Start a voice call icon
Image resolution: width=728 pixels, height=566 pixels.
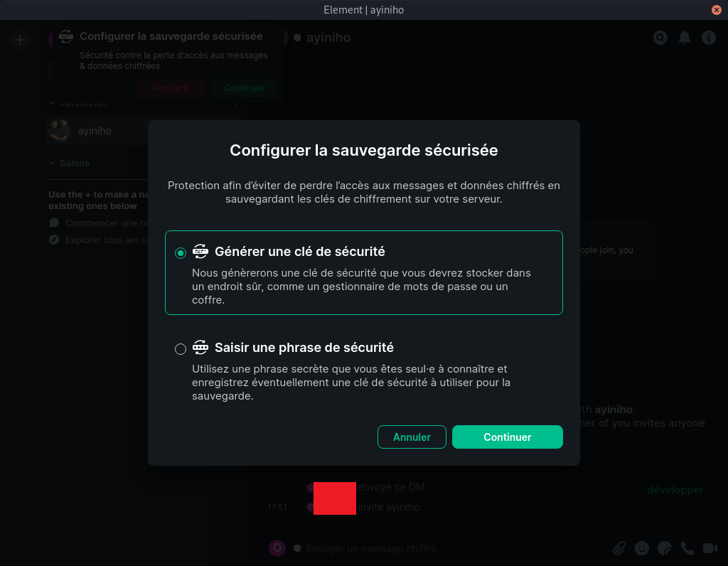(x=687, y=548)
